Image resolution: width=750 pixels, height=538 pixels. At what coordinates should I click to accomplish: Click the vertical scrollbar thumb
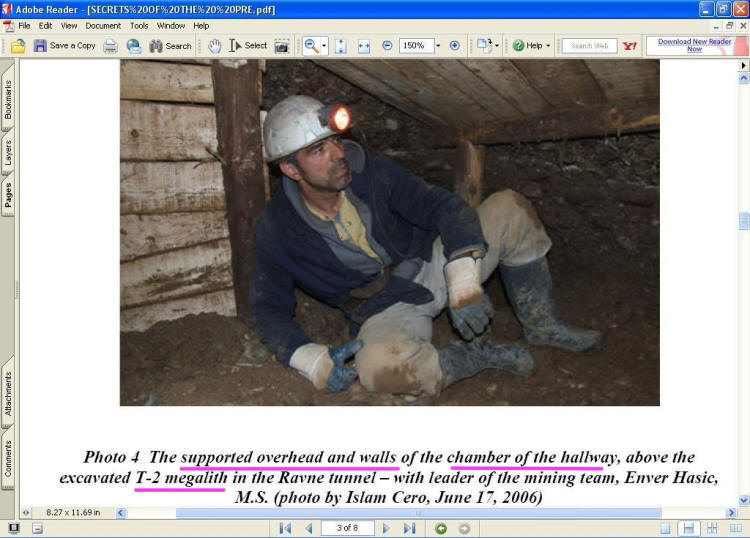[744, 221]
